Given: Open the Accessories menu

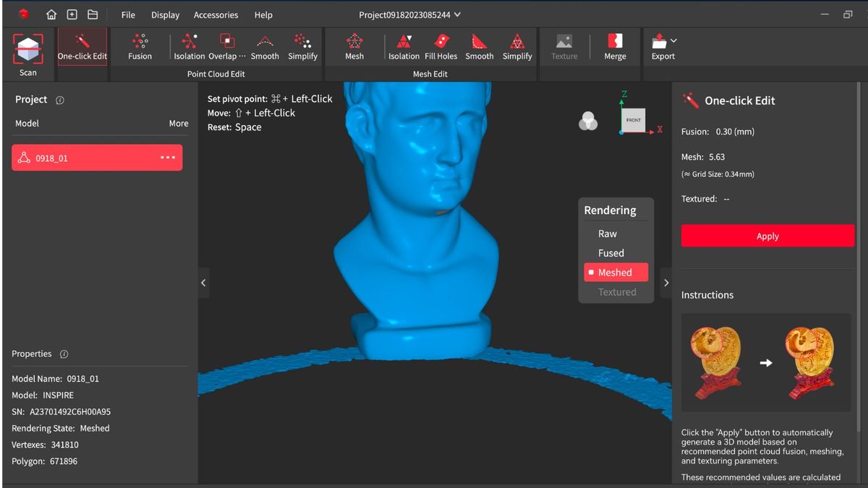Looking at the screenshot, I should point(216,14).
